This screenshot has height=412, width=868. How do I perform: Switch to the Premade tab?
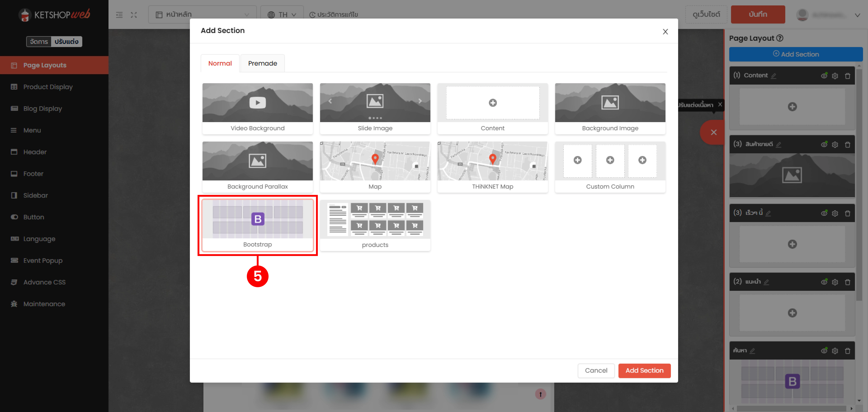pos(262,63)
